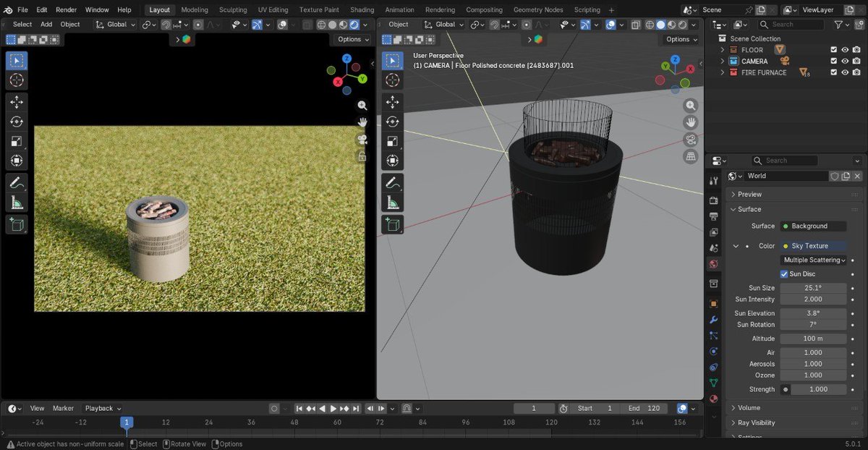This screenshot has width=868, height=450.
Task: Uncheck the Sun Disc checkbox
Action: coord(784,274)
